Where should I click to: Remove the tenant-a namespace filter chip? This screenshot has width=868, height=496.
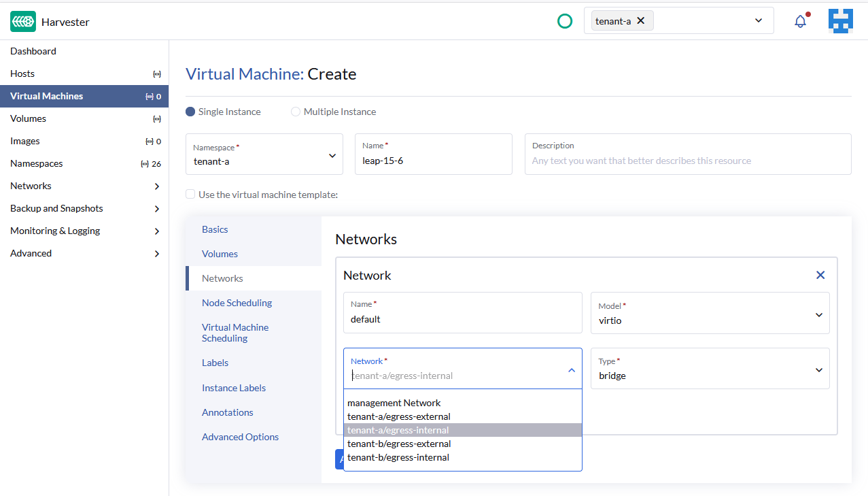[640, 20]
